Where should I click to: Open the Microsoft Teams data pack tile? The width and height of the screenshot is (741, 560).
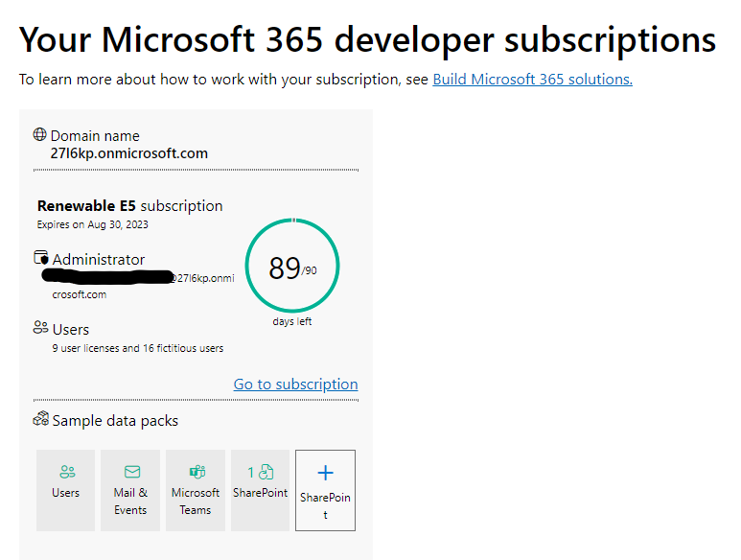click(196, 490)
